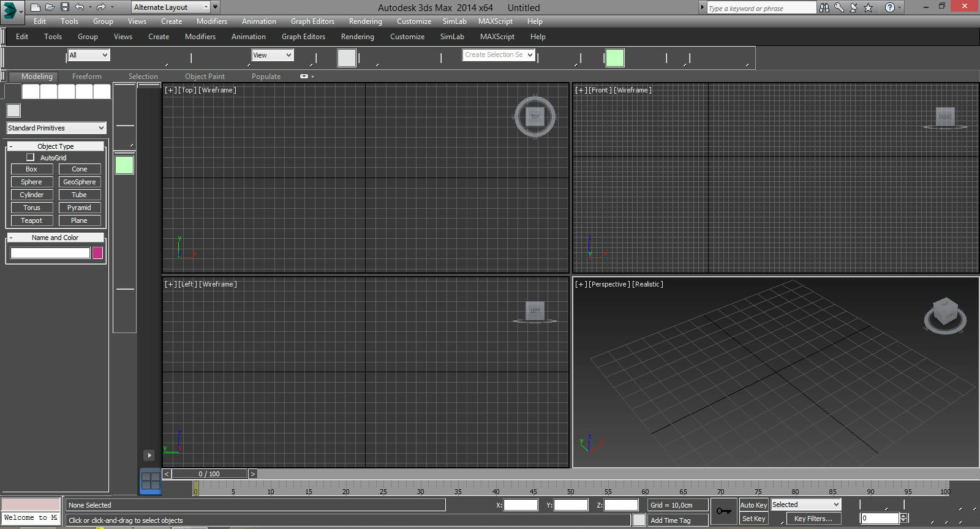Click the ViewCube in the Front viewport
Screen dimensions: 980x529
pos(945,117)
